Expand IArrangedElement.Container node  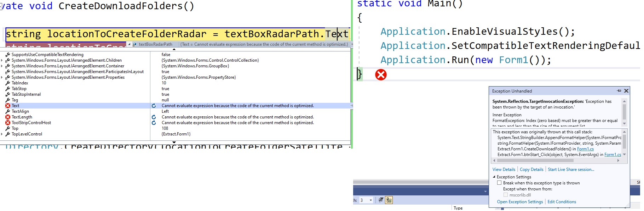[2, 66]
